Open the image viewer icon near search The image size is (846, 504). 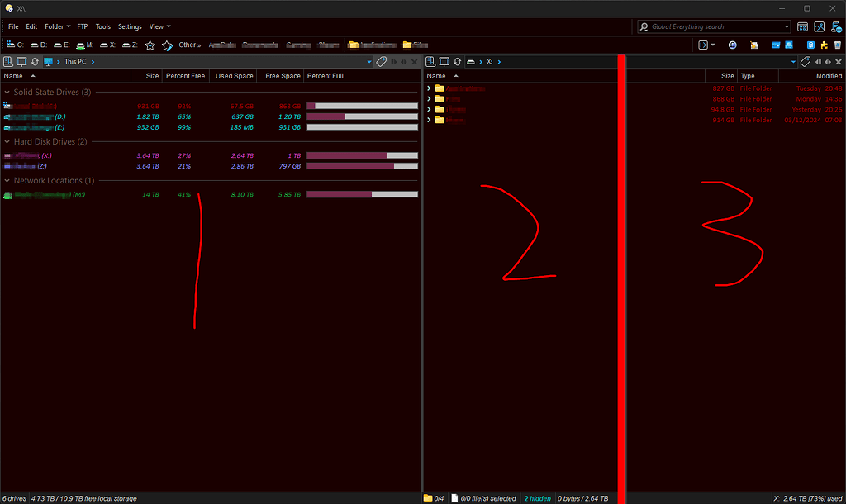click(819, 26)
